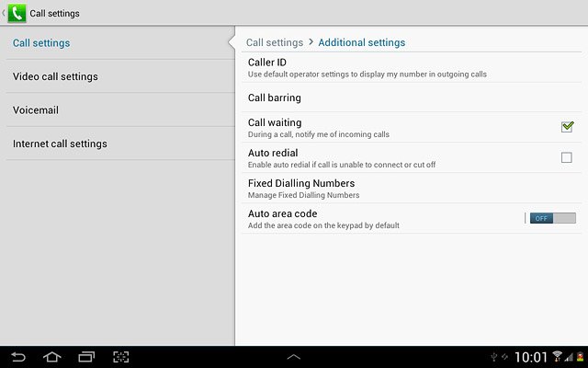
Task: Tap the Wi-Fi status icon
Action: point(558,356)
